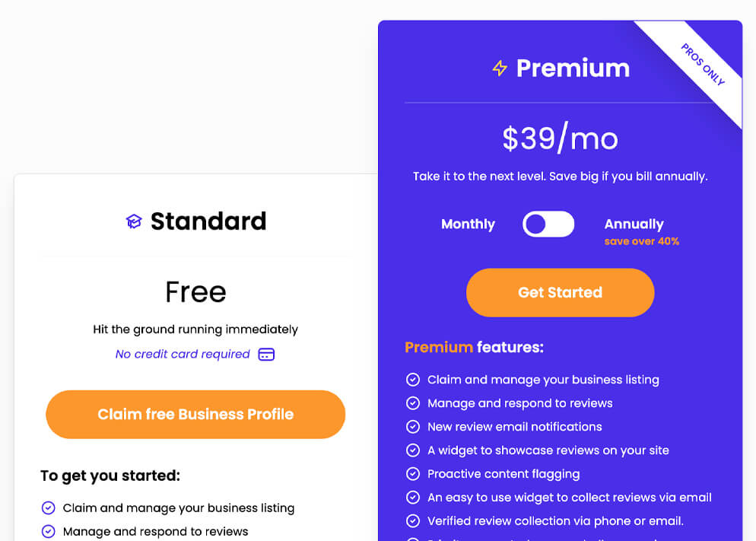Click the PROS ONLY corner ribbon
The image size is (756, 541).
(x=703, y=65)
